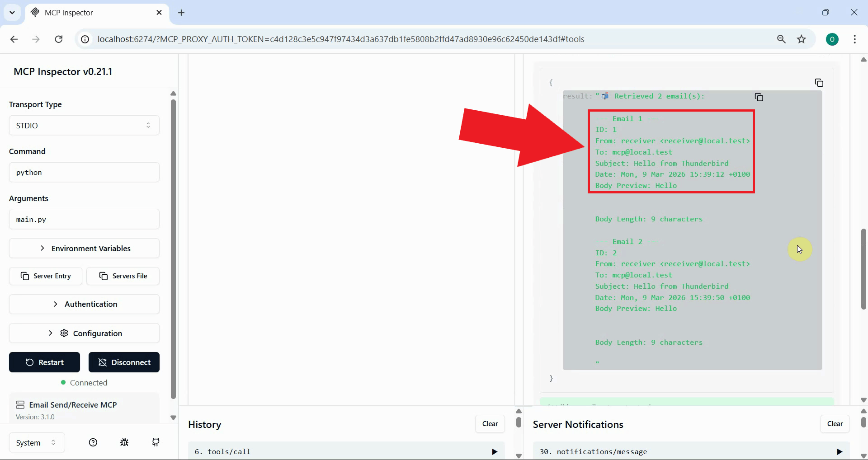Click the browser zoom magnifier icon
Image resolution: width=868 pixels, height=460 pixels.
(x=781, y=39)
